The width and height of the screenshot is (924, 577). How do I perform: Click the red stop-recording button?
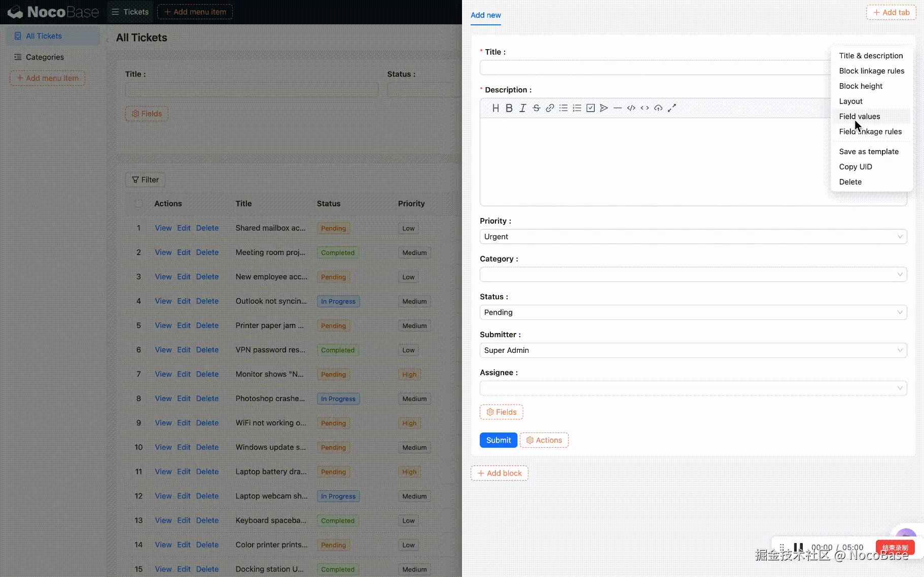coord(895,548)
